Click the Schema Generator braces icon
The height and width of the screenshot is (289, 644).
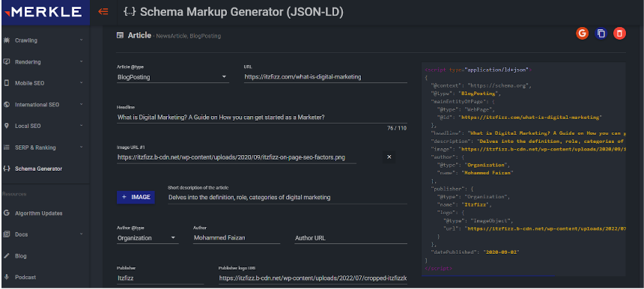coord(7,168)
